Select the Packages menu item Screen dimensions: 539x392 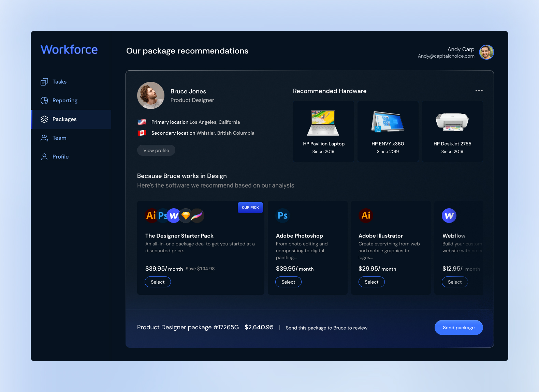tap(71, 119)
